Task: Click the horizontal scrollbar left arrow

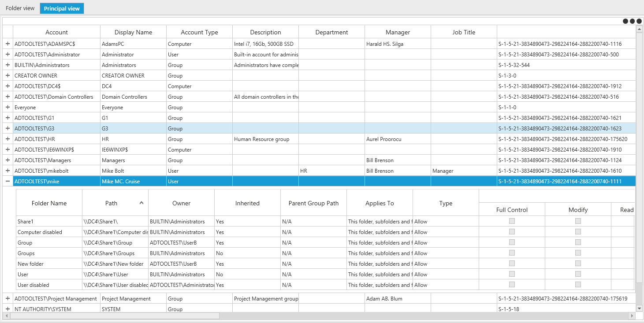Action: tap(6, 316)
